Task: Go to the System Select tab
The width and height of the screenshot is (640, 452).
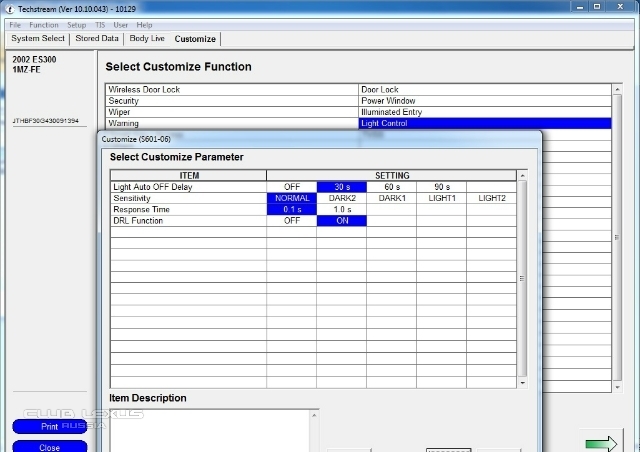Action: point(38,39)
